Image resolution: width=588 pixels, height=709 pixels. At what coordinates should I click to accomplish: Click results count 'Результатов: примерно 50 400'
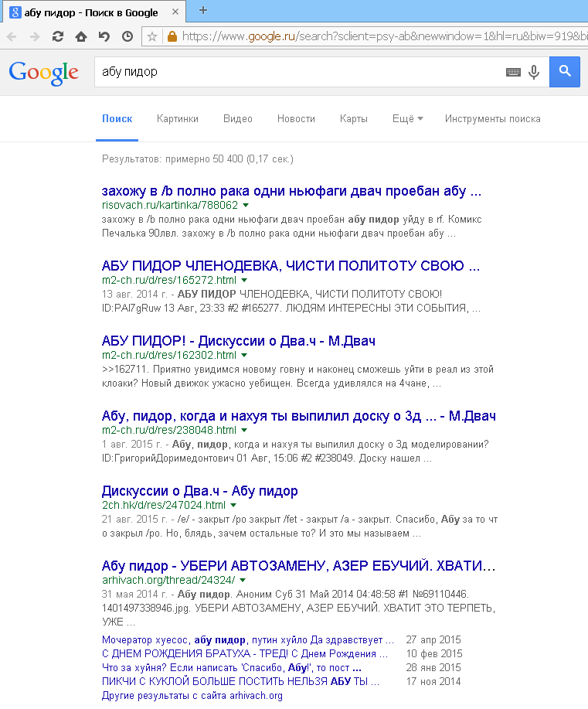pos(198,159)
